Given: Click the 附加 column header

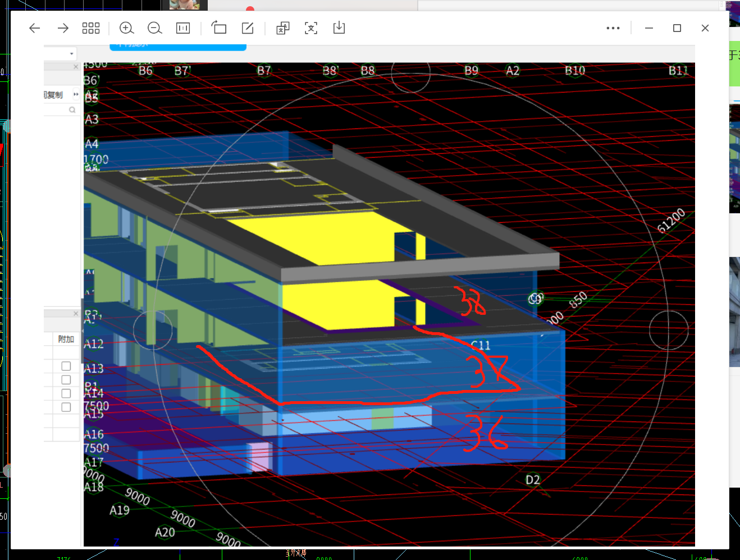Looking at the screenshot, I should (66, 339).
